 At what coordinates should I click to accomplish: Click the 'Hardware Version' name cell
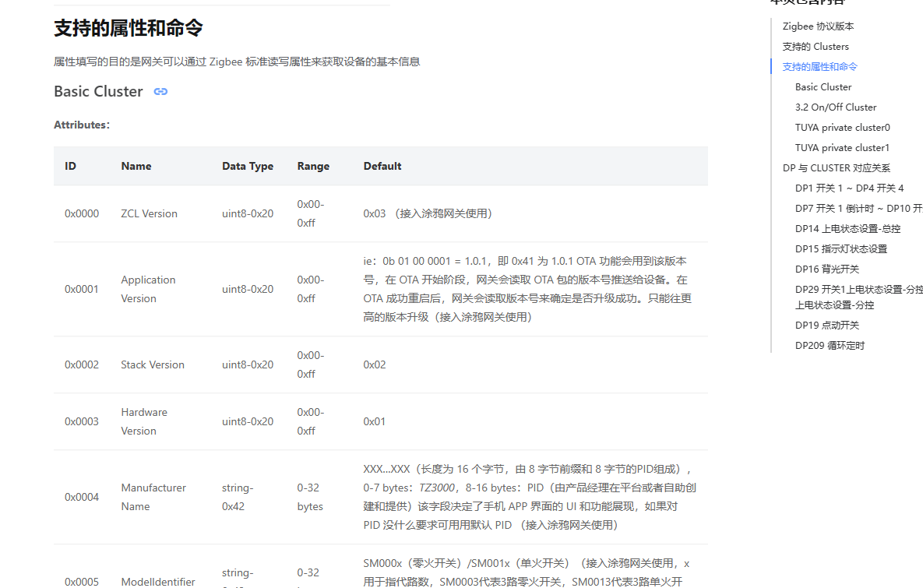coord(144,421)
